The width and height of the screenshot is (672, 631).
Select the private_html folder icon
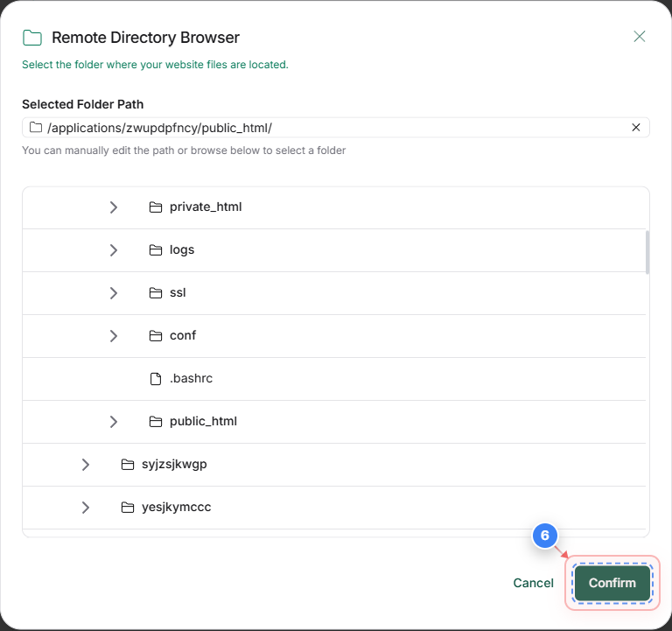pyautogui.click(x=156, y=207)
